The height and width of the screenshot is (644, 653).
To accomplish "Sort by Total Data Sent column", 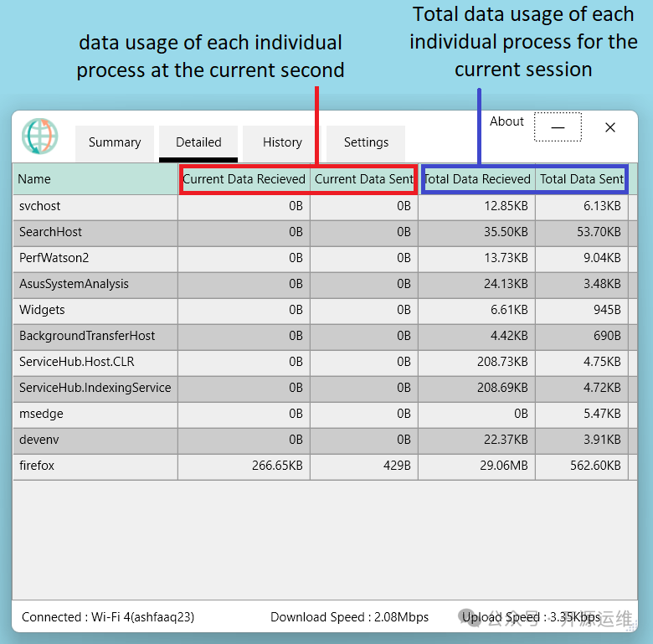I will tap(581, 179).
